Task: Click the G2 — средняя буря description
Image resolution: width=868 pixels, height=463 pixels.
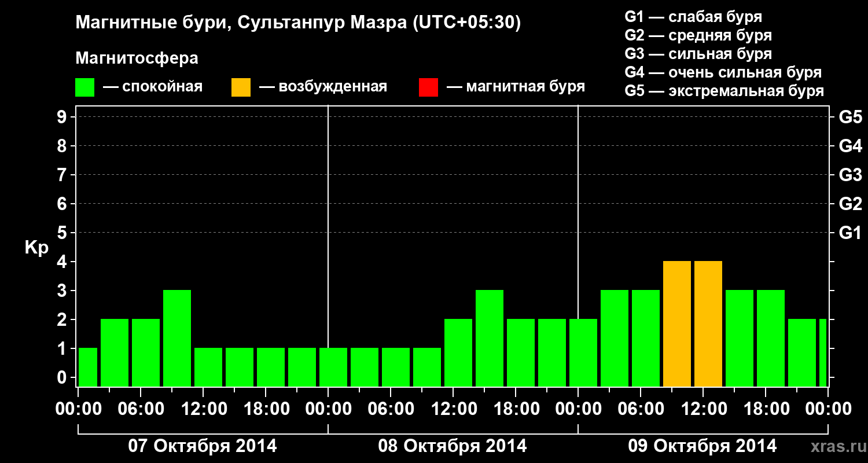Action: 698,35
